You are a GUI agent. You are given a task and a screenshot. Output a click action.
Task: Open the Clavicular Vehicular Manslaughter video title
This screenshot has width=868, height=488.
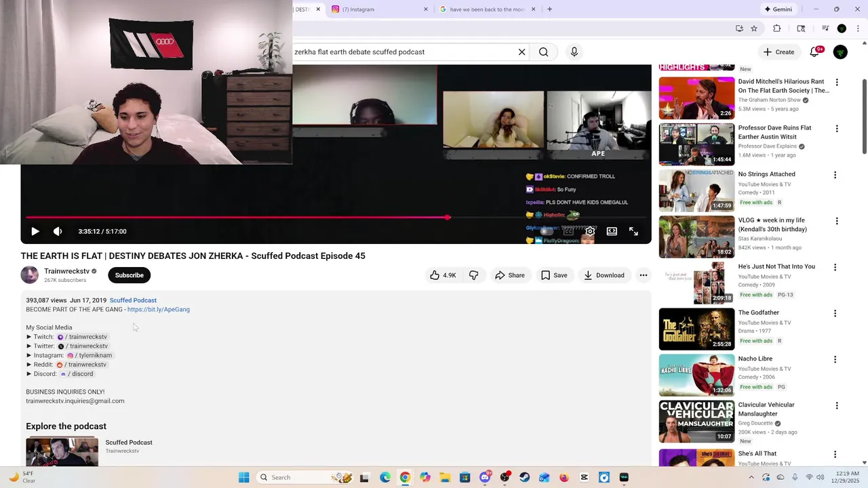pos(766,409)
